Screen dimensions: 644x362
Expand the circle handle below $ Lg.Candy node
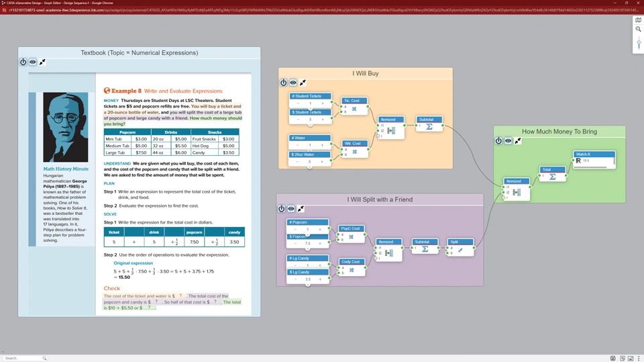[x=308, y=284]
